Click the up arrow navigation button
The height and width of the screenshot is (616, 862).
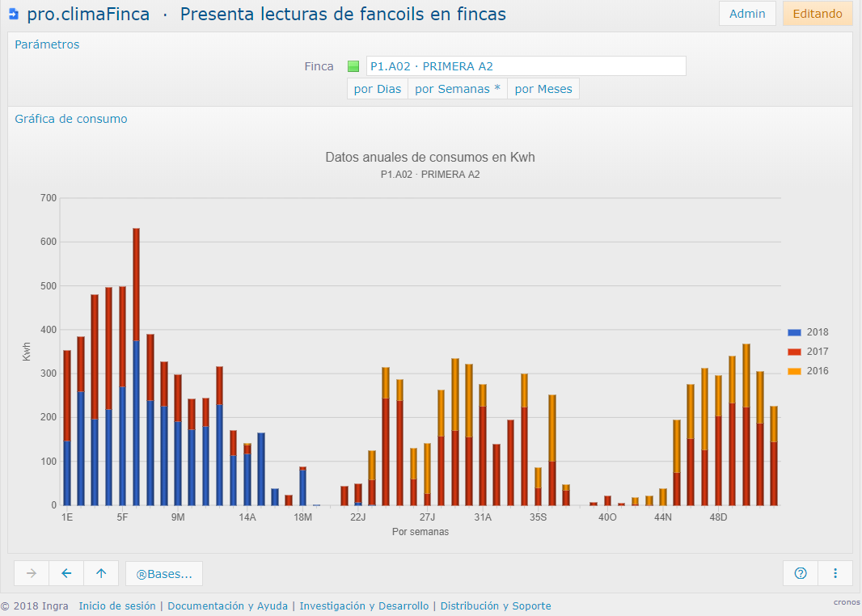click(101, 573)
